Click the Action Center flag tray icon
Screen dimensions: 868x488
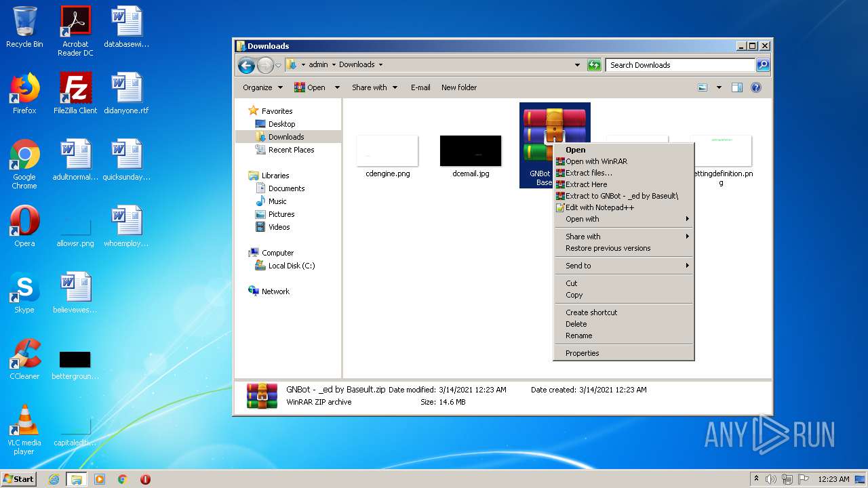coord(804,479)
